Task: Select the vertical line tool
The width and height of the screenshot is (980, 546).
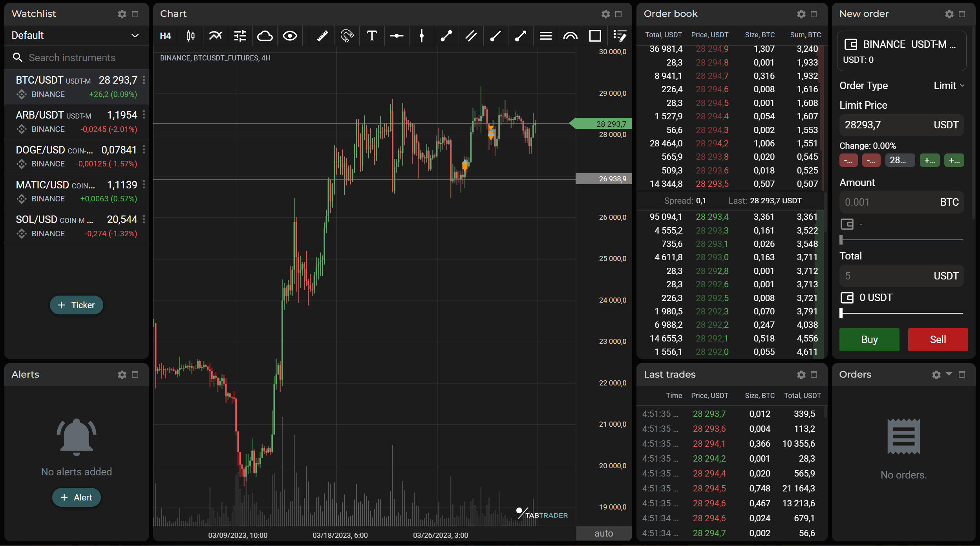Action: pyautogui.click(x=421, y=36)
